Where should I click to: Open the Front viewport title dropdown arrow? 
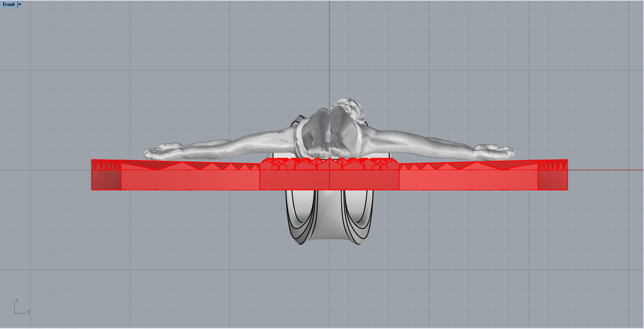coord(20,4)
